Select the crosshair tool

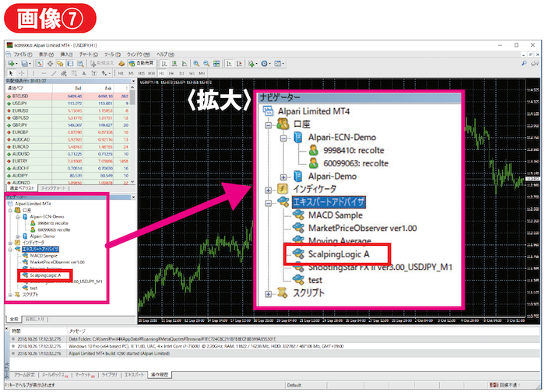[x=21, y=73]
